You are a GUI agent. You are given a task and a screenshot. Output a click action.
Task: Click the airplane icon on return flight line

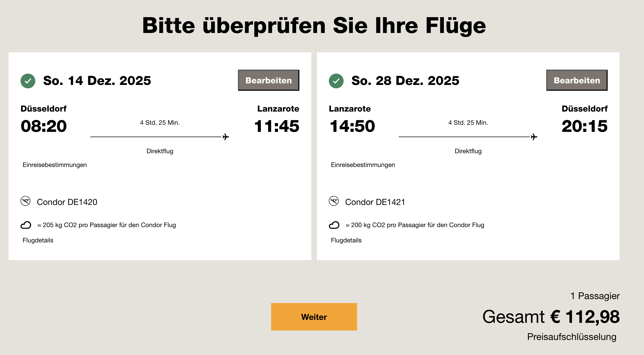point(534,137)
